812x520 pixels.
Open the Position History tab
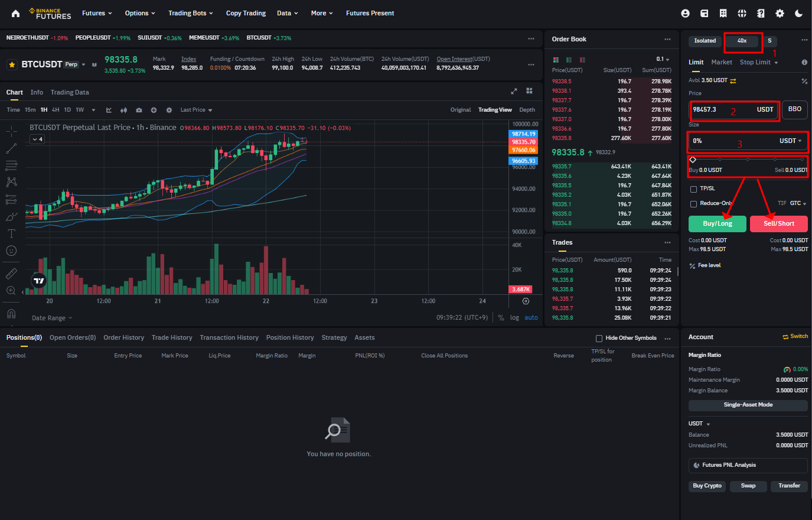click(290, 337)
